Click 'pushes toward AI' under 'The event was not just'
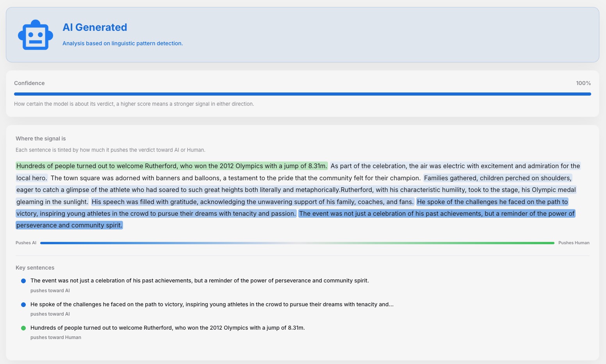 pos(50,291)
